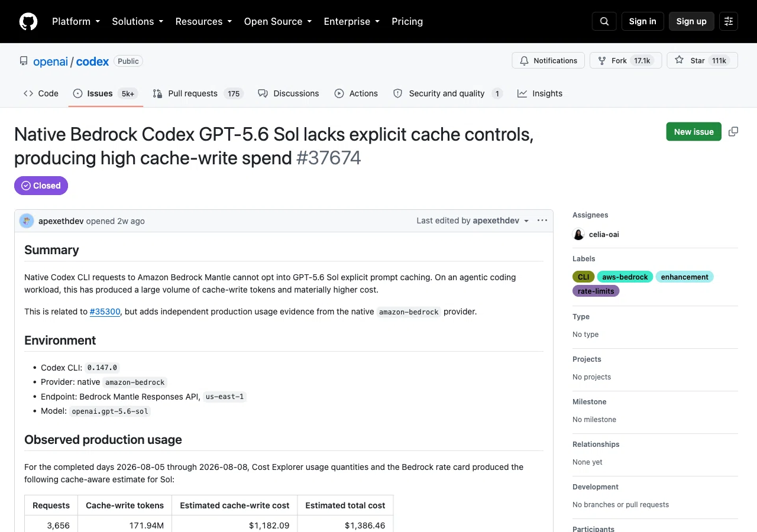Select the 171.94M cache-write tokens cell
Viewport: 757px width, 532px height.
[x=125, y=525]
